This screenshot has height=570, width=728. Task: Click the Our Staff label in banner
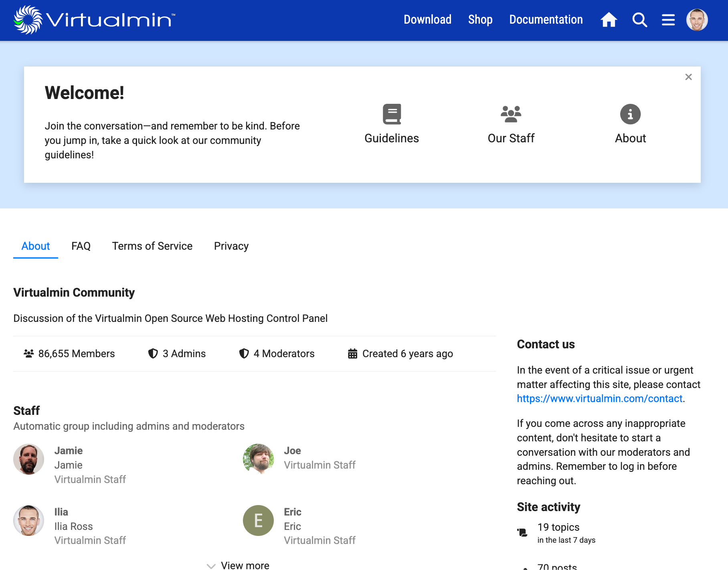(511, 138)
